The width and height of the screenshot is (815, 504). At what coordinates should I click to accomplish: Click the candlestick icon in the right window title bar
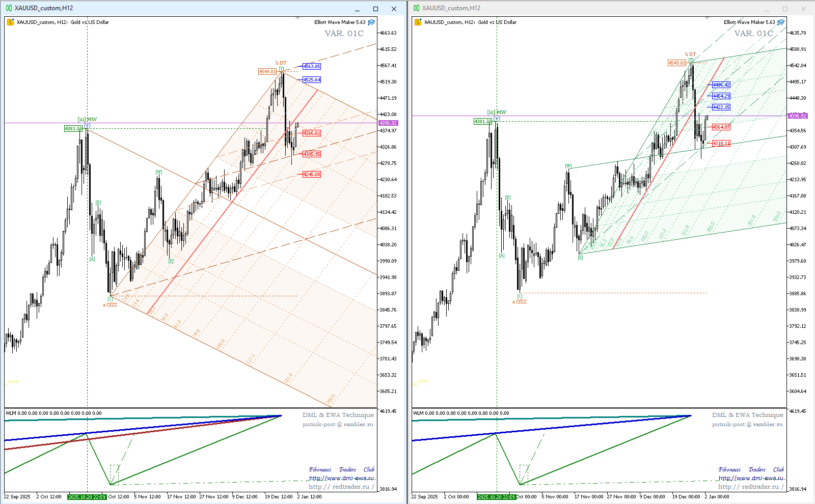pyautogui.click(x=416, y=8)
